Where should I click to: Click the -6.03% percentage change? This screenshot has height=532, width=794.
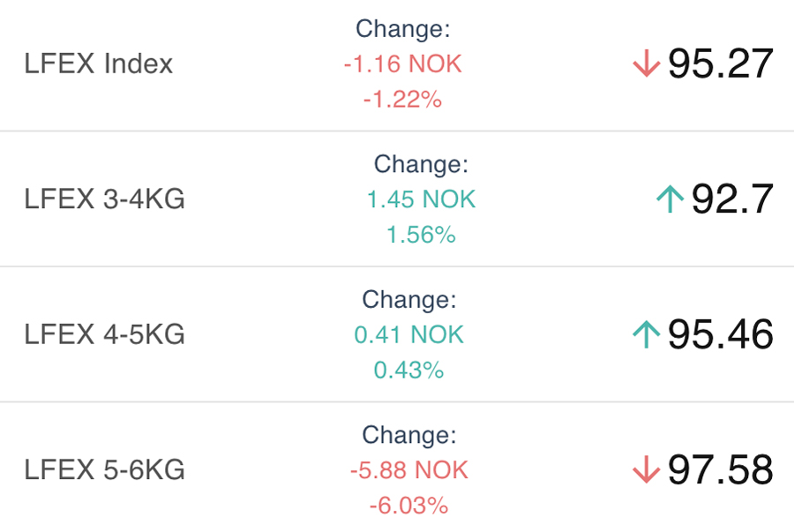[408, 506]
